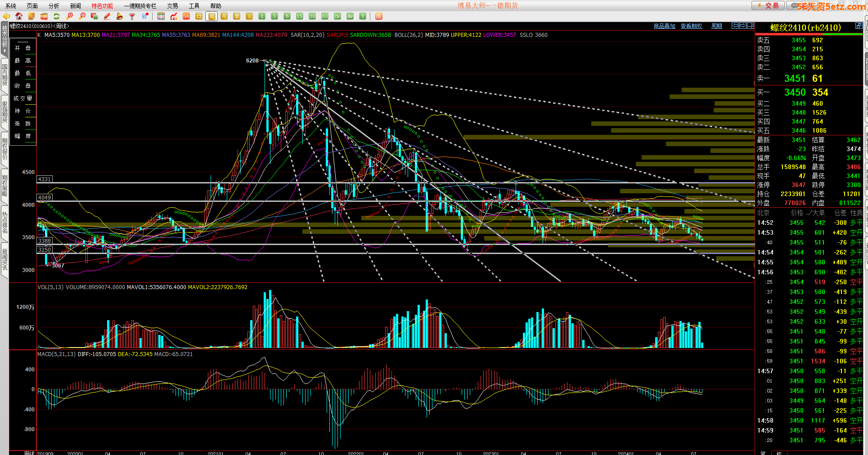Viewport: 868px width, 455px height.
Task: Open the 特色功能 menu
Action: (102, 6)
